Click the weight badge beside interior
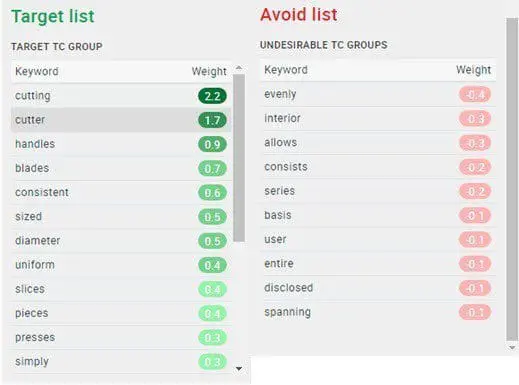 (475, 119)
